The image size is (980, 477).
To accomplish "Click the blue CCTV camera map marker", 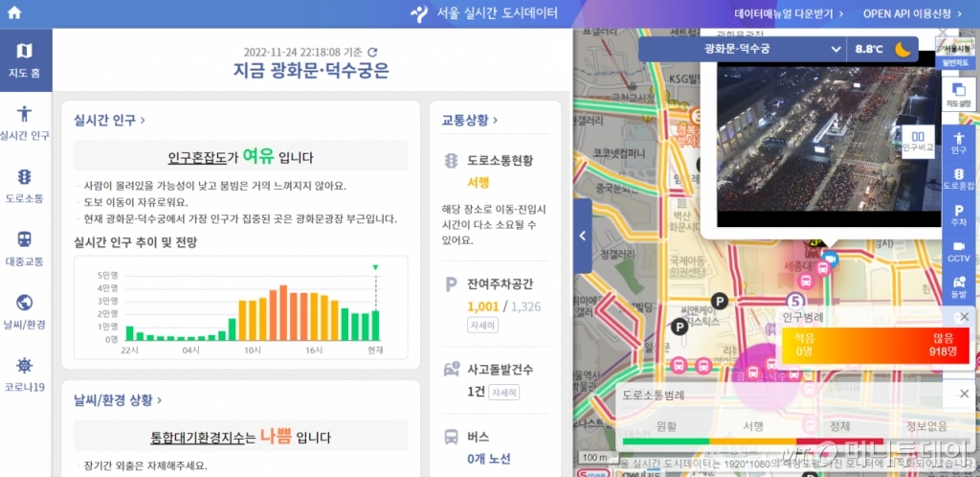I will click(x=831, y=258).
